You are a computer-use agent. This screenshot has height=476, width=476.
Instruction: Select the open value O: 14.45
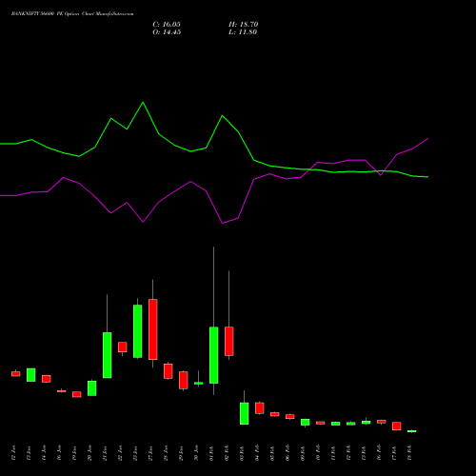(x=167, y=32)
